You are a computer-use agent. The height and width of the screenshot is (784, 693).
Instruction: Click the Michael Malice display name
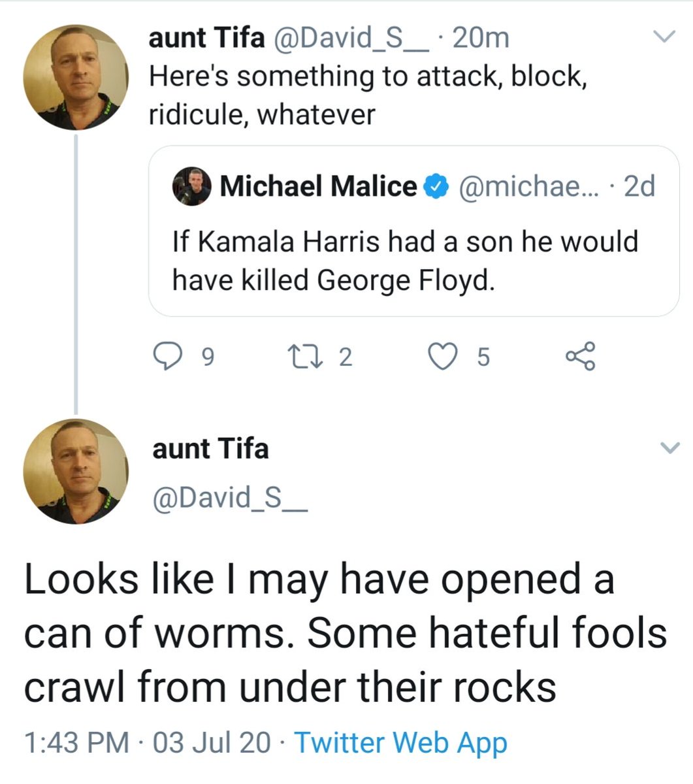[x=318, y=187]
